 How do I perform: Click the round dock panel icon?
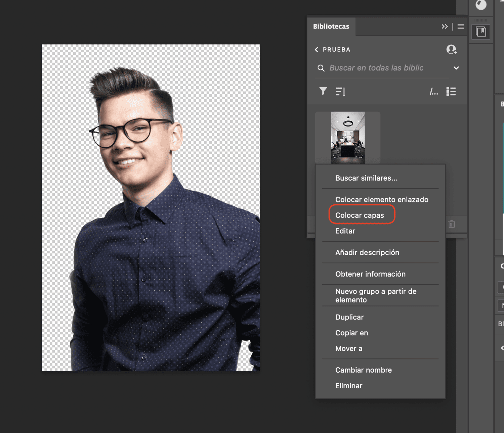(481, 5)
